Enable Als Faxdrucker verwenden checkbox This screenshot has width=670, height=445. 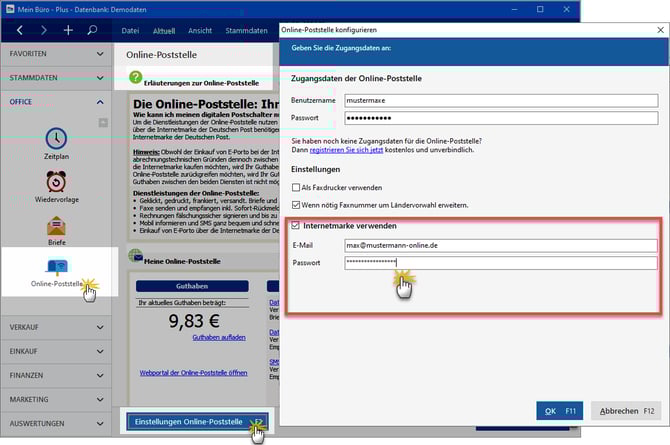296,187
